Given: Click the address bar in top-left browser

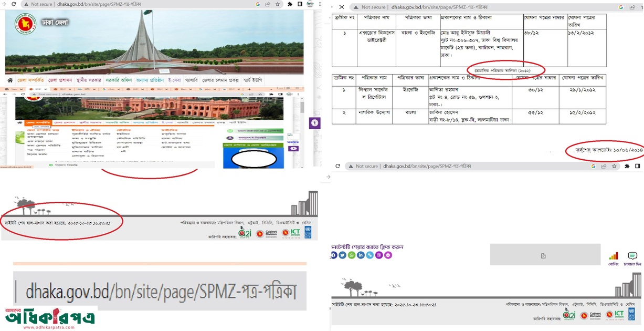Looking at the screenshot, I should click(x=131, y=4).
